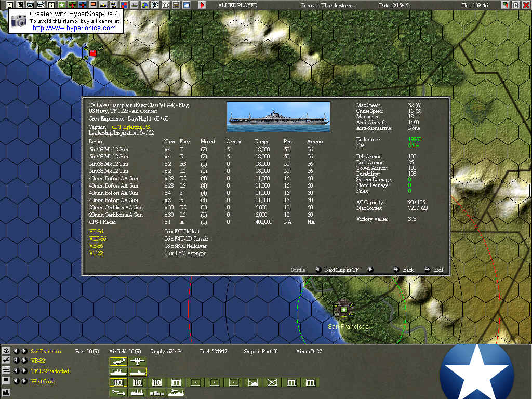Click 'Forecast: Thunderstorms' in top bar
Screen dimensions: 532x399
pos(328,5)
